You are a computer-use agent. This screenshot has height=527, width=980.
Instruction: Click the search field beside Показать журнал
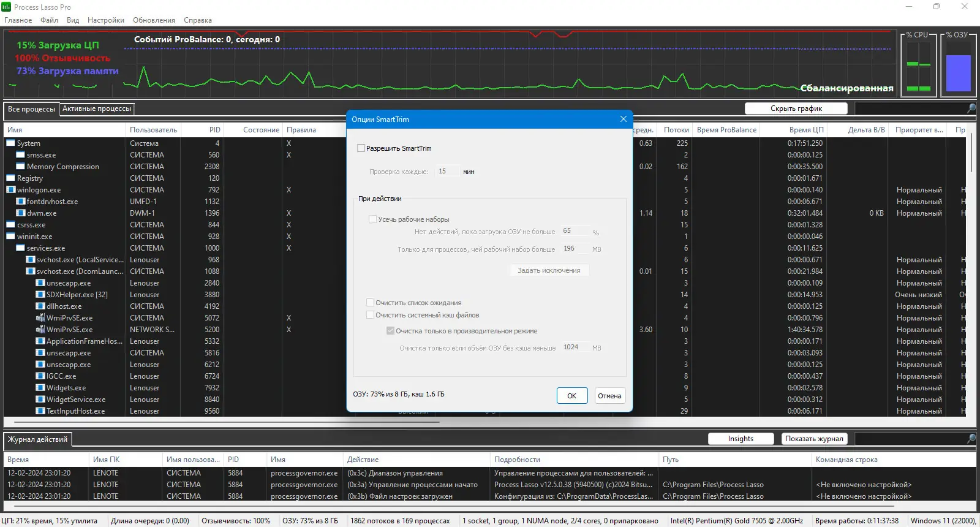click(x=910, y=439)
